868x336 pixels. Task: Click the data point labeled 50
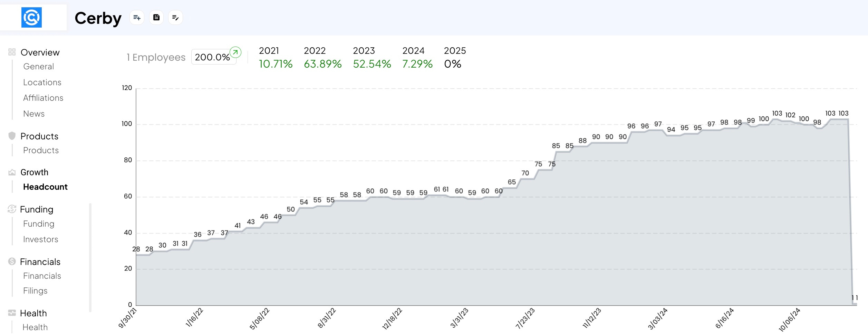click(291, 209)
